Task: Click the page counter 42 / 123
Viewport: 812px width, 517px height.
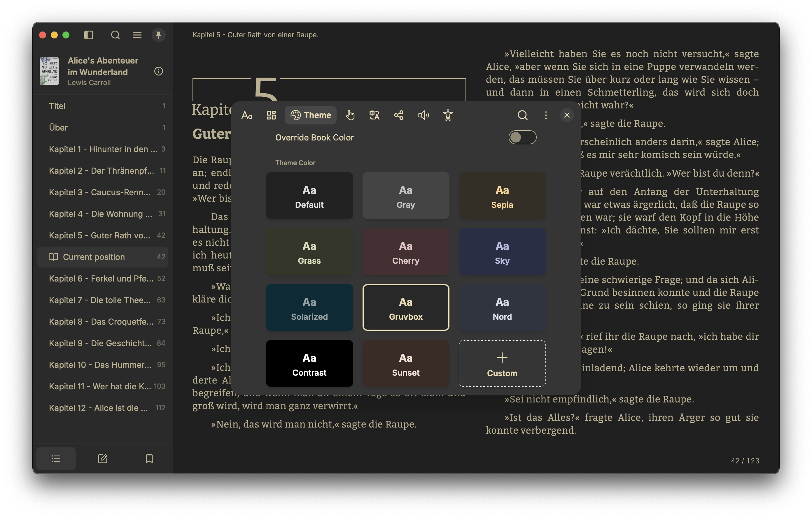Action: point(745,461)
